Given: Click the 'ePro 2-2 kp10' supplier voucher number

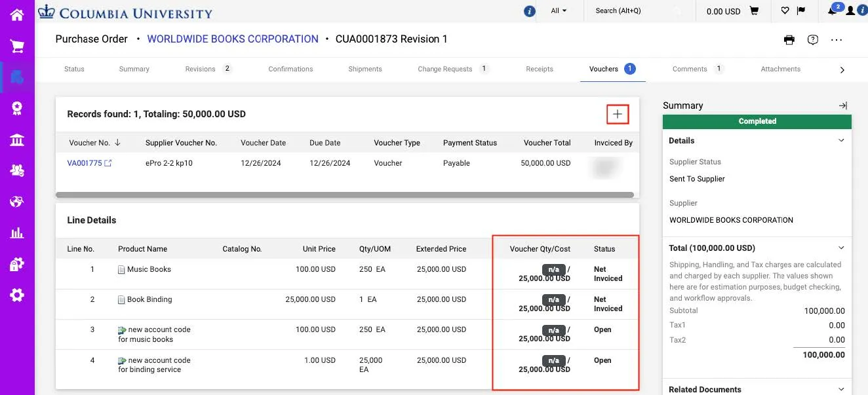Looking at the screenshot, I should click(169, 163).
